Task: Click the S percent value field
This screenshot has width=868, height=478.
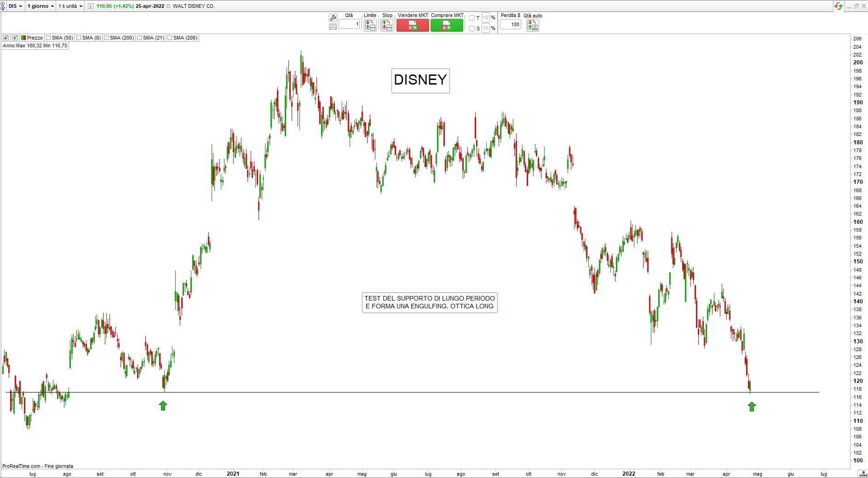Action: pos(485,28)
